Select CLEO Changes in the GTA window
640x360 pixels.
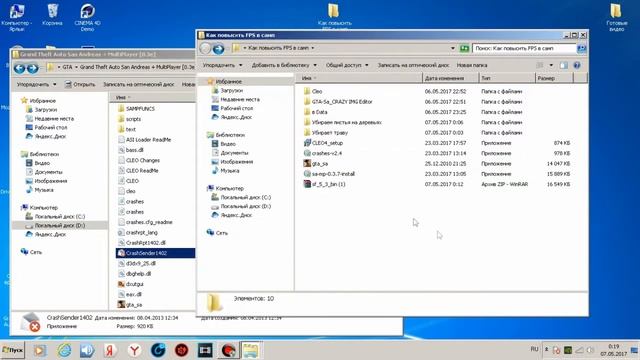(139, 160)
